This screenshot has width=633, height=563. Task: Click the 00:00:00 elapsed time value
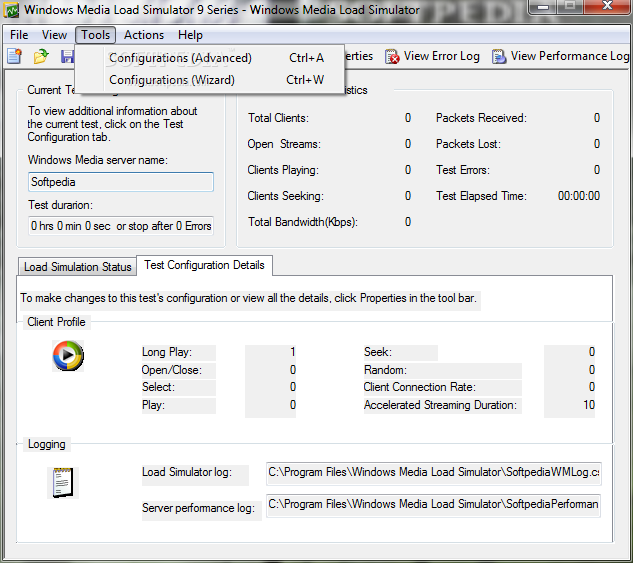pyautogui.click(x=579, y=196)
